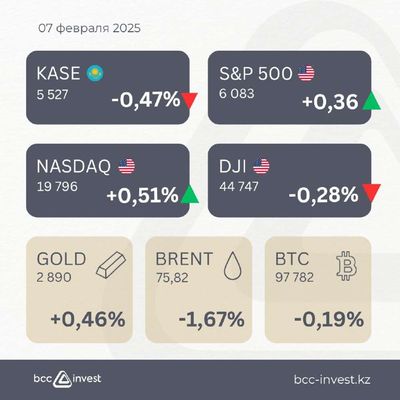This screenshot has width=400, height=400.
Task: Click the green up triangle on NASDAQ
Action: coord(190,194)
